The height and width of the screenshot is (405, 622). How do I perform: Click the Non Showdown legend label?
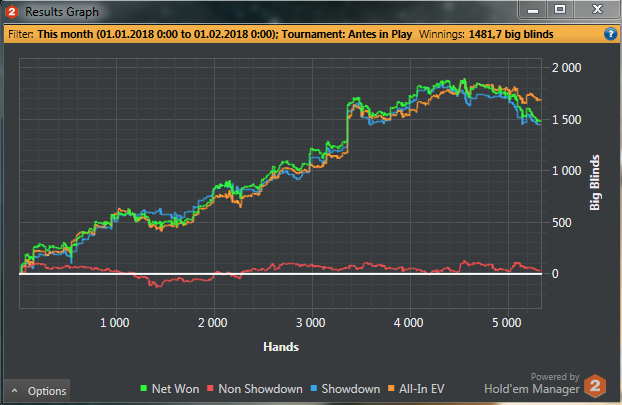(x=260, y=389)
